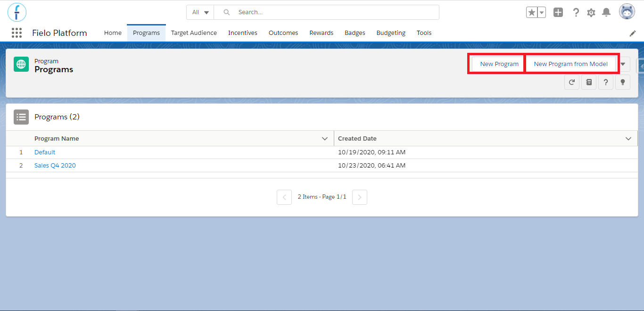
Task: Click the Program globe icon
Action: [x=21, y=64]
